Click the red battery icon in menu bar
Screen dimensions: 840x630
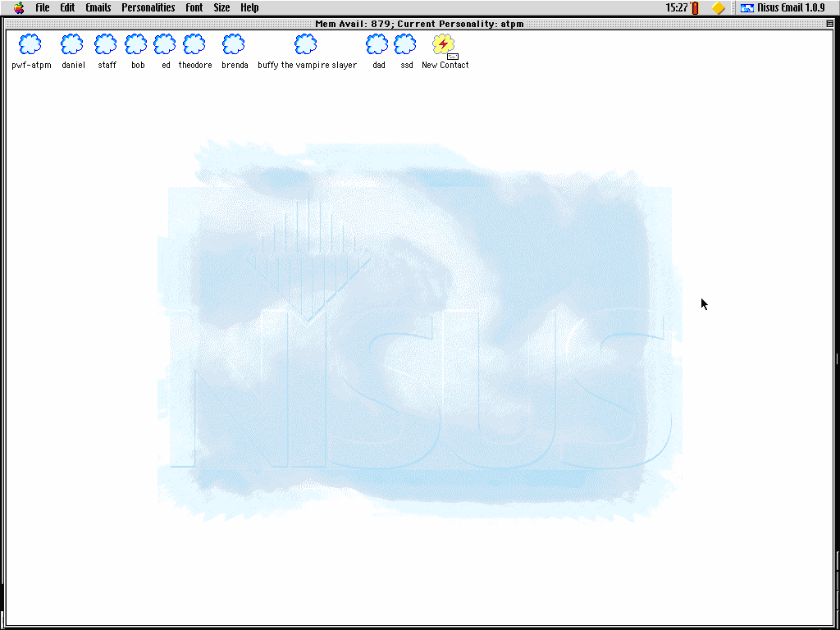tap(696, 7)
